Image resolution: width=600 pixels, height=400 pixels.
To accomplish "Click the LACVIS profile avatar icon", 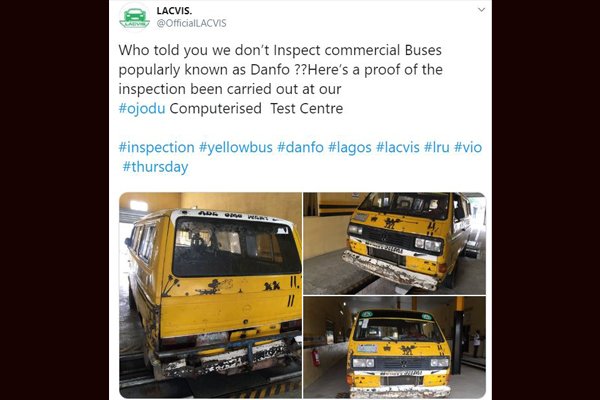I will (x=134, y=17).
